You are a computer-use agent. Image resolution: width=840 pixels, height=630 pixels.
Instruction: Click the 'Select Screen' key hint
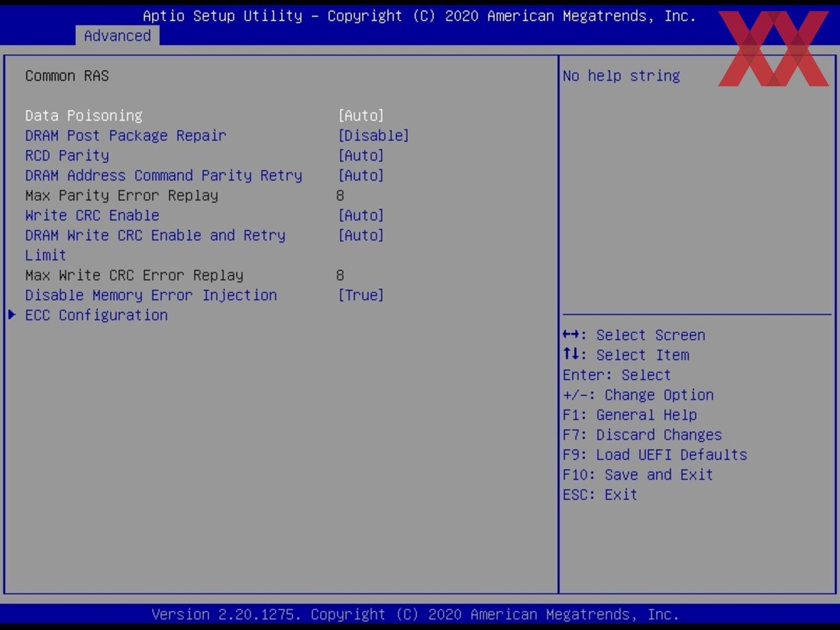634,335
